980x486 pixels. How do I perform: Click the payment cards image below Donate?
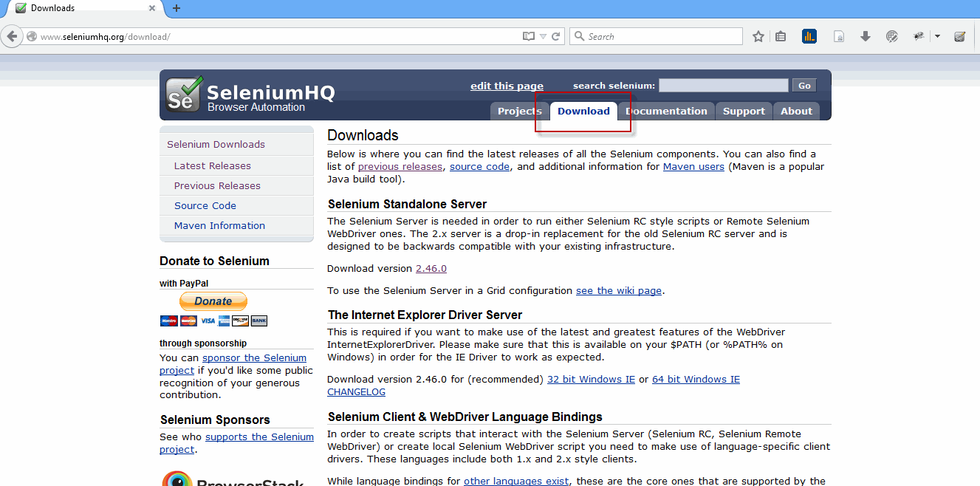coord(213,321)
